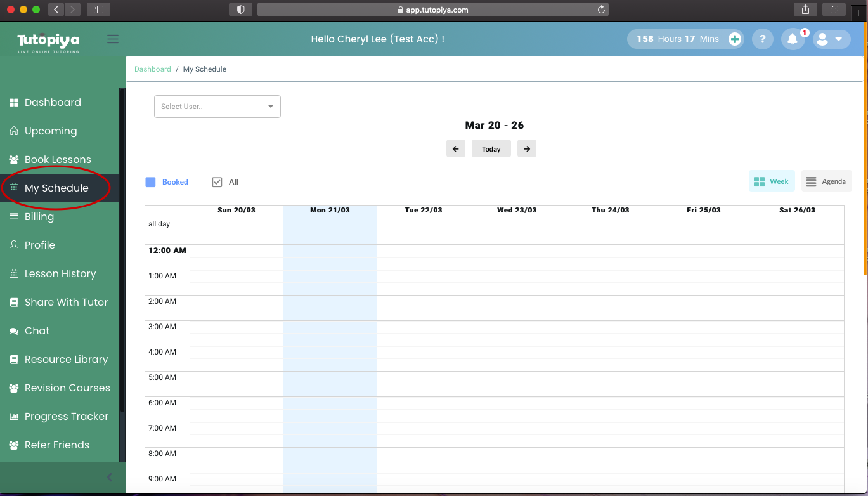Screen dimensions: 868x496
Task: Click the Dashboard breadcrumb link
Action: coord(153,69)
